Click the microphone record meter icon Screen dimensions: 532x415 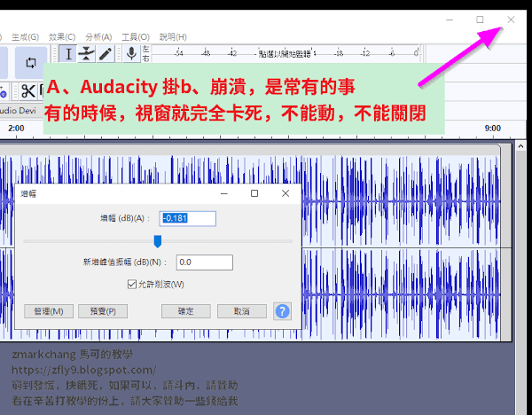pyautogui.click(x=131, y=53)
